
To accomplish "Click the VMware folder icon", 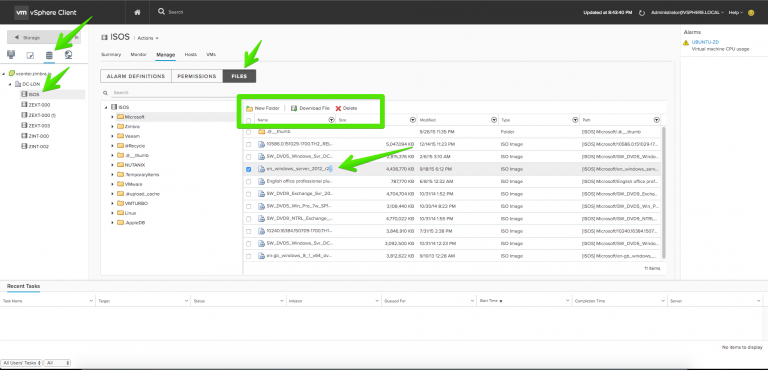I will (x=120, y=184).
